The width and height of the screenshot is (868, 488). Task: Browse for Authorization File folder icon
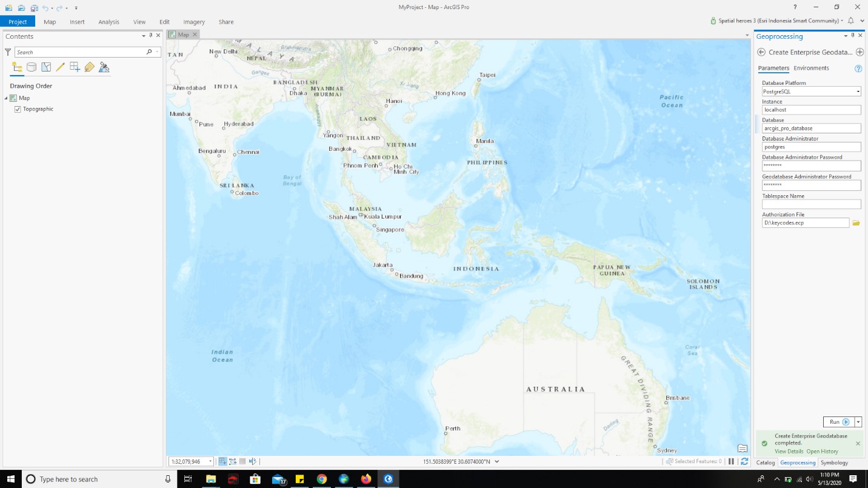(856, 223)
